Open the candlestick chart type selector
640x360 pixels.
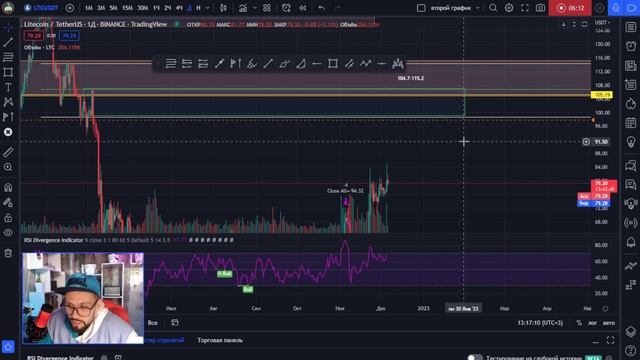223,8
